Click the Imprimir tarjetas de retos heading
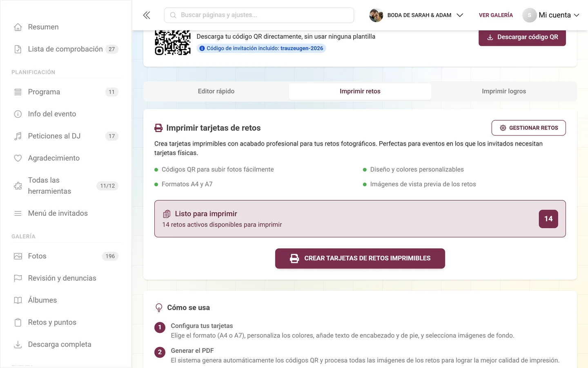This screenshot has height=368, width=588. (x=214, y=128)
